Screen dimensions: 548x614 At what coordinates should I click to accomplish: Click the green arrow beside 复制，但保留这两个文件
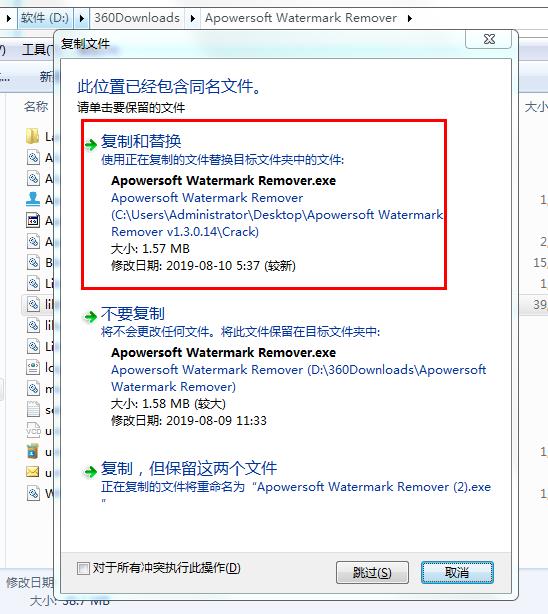coord(90,471)
